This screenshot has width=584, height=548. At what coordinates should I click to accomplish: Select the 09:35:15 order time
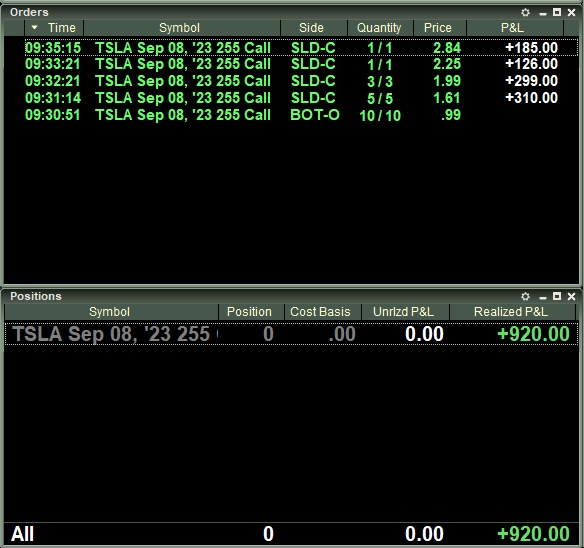53,48
